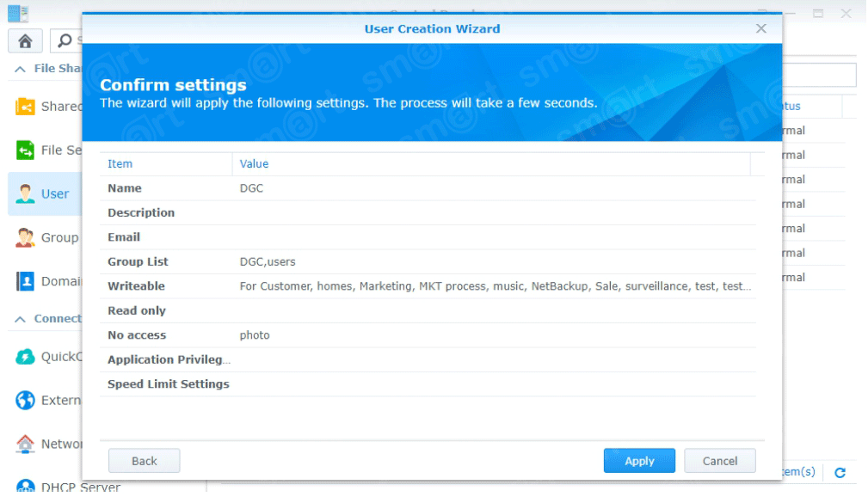Click the Home icon in Control Panel
This screenshot has width=868, height=503.
[25, 41]
